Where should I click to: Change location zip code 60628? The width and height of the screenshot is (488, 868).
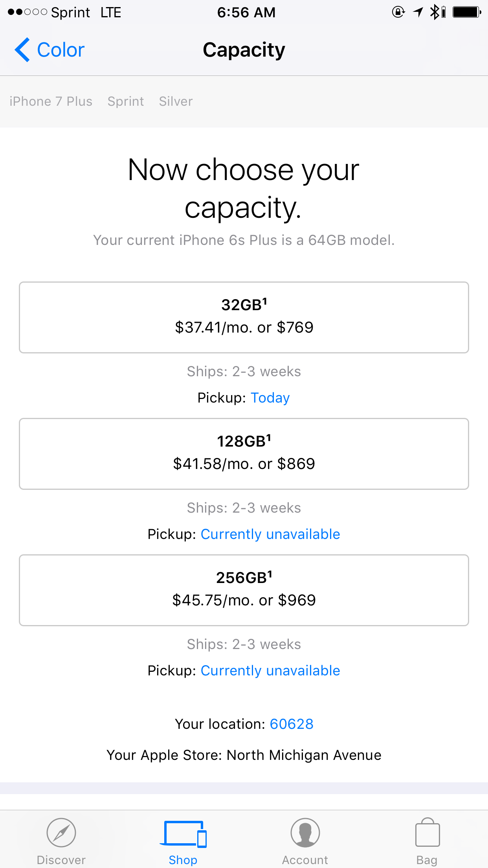[x=292, y=724]
